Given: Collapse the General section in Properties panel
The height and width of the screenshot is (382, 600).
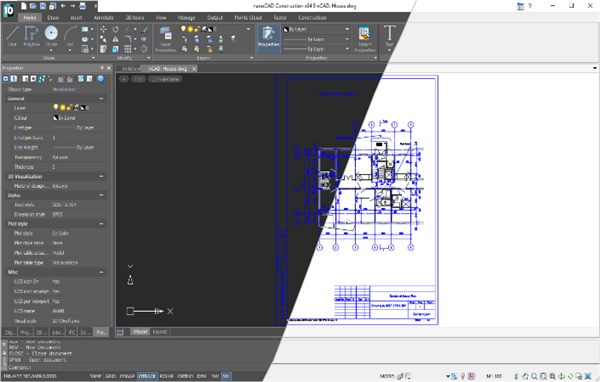Looking at the screenshot, I should click(x=101, y=98).
